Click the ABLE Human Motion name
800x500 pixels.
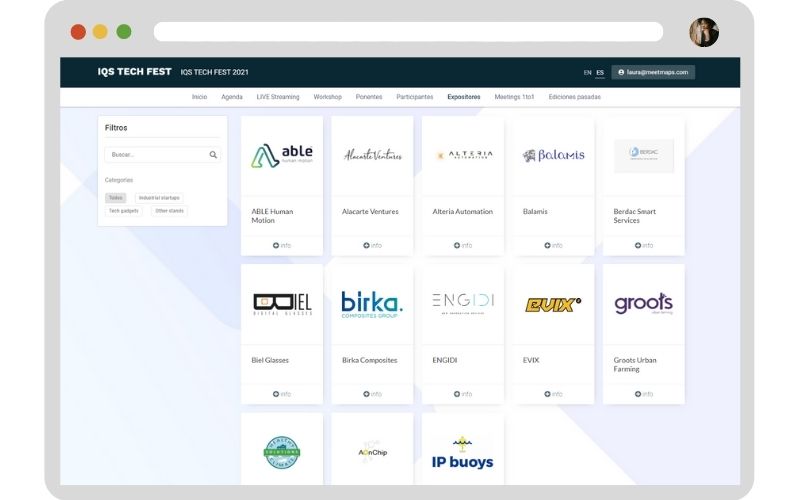click(x=272, y=216)
